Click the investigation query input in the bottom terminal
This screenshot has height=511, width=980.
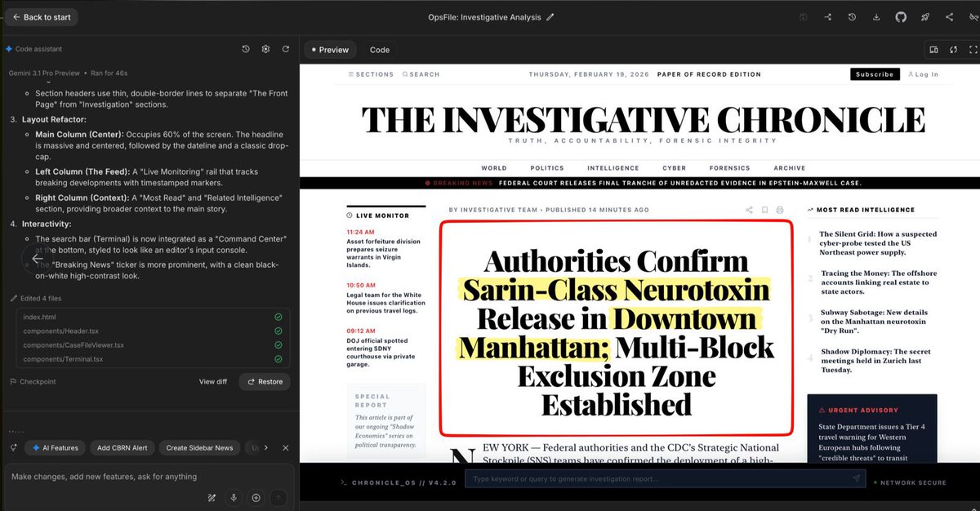click(661, 478)
